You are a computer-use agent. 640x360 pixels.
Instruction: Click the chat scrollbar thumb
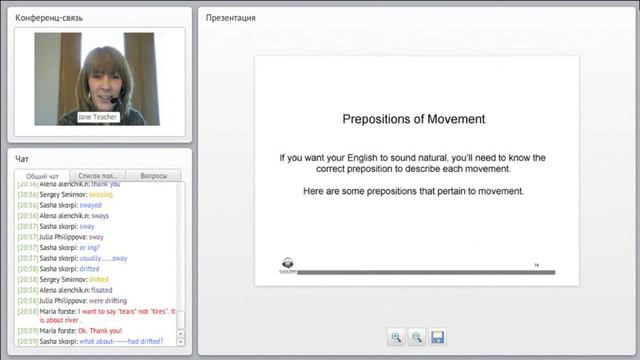(x=180, y=320)
